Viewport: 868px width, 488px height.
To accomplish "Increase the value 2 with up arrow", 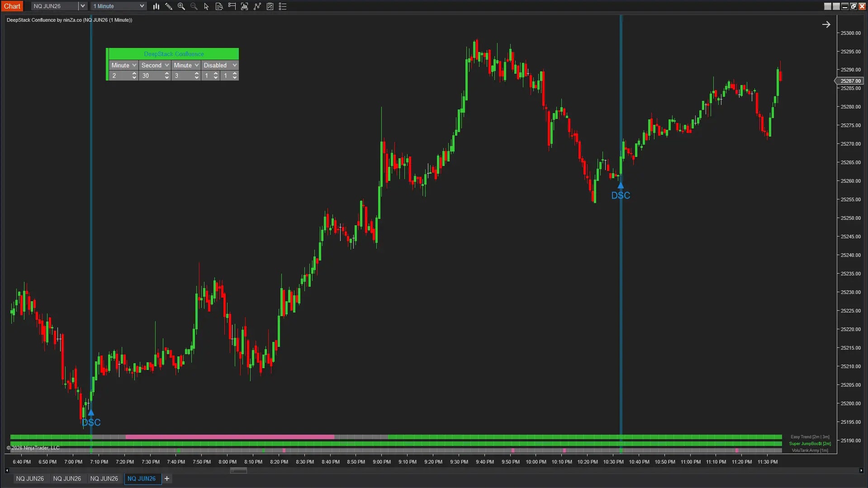I will click(x=134, y=74).
